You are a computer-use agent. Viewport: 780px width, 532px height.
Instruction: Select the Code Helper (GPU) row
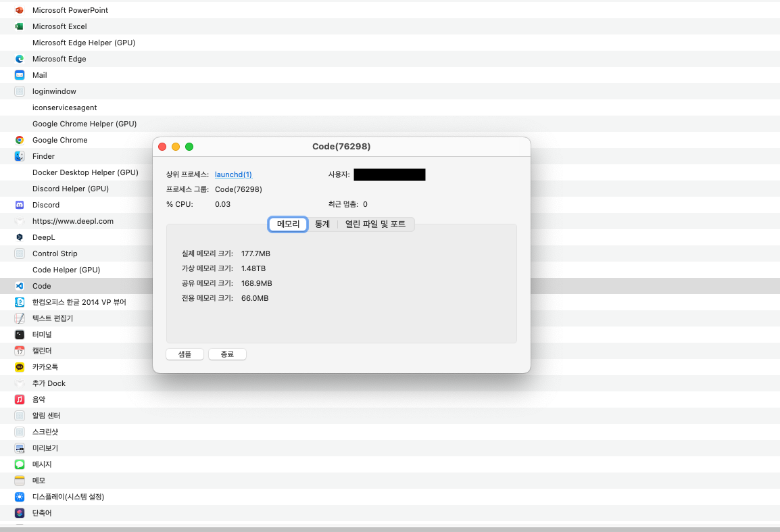76,270
